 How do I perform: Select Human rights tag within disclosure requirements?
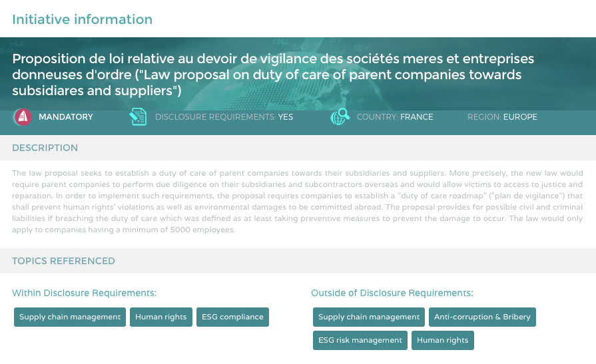tap(160, 317)
